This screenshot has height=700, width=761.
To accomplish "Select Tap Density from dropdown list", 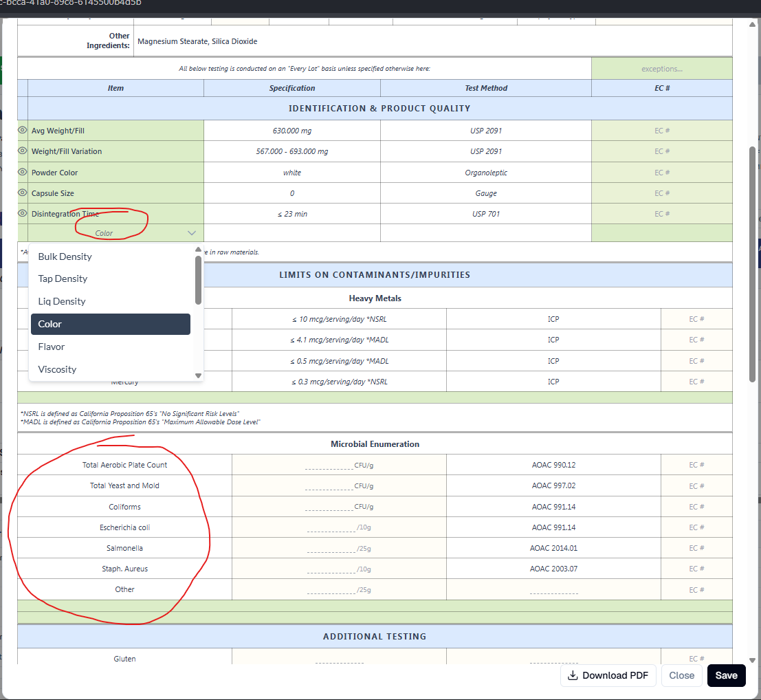I will click(x=111, y=278).
